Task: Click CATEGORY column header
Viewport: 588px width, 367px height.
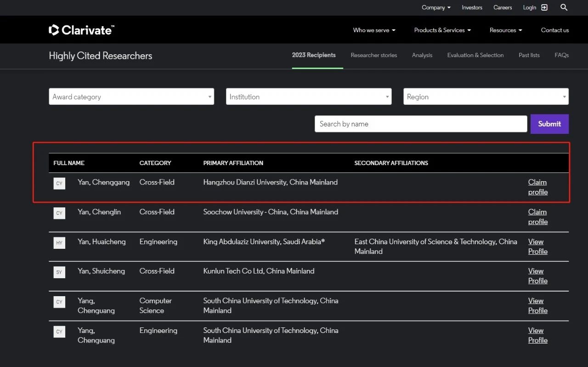Action: (x=155, y=163)
